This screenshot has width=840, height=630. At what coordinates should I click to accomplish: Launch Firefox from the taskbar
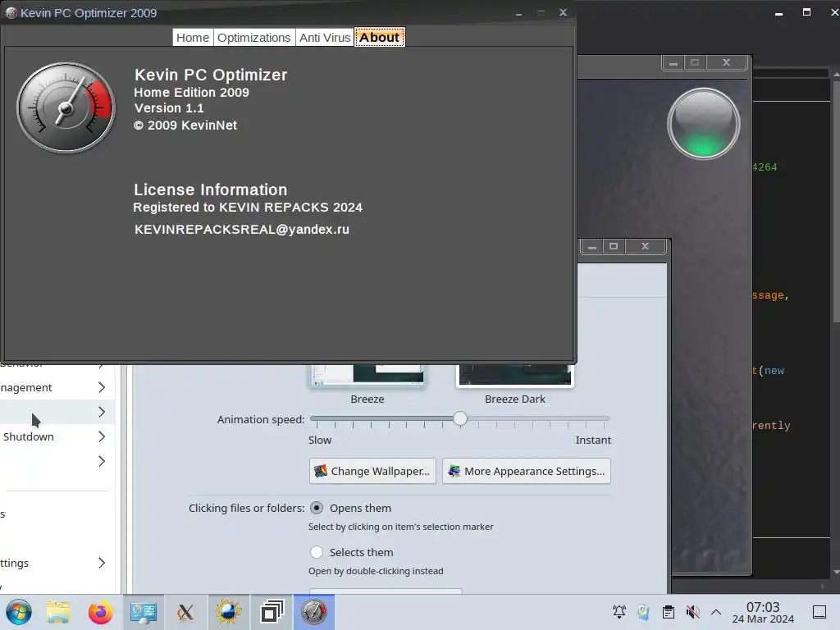click(x=100, y=612)
